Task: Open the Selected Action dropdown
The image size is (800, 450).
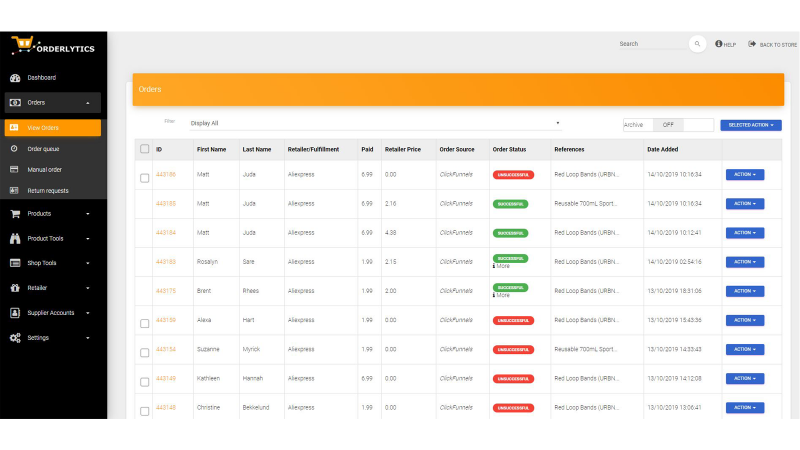Action: click(x=751, y=125)
